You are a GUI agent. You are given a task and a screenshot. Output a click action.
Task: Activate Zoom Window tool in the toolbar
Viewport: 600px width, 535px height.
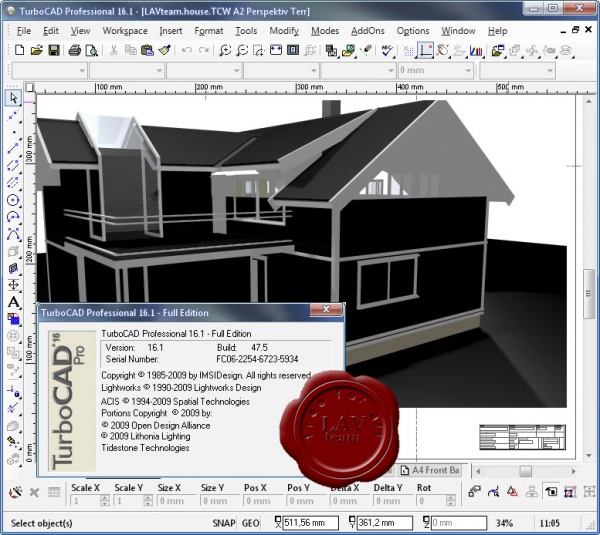tap(259, 50)
